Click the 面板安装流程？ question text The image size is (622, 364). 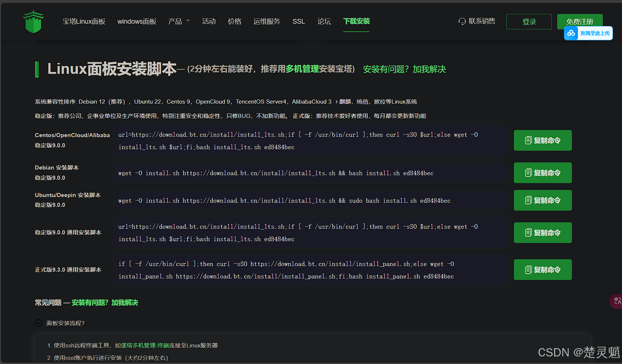click(x=66, y=323)
